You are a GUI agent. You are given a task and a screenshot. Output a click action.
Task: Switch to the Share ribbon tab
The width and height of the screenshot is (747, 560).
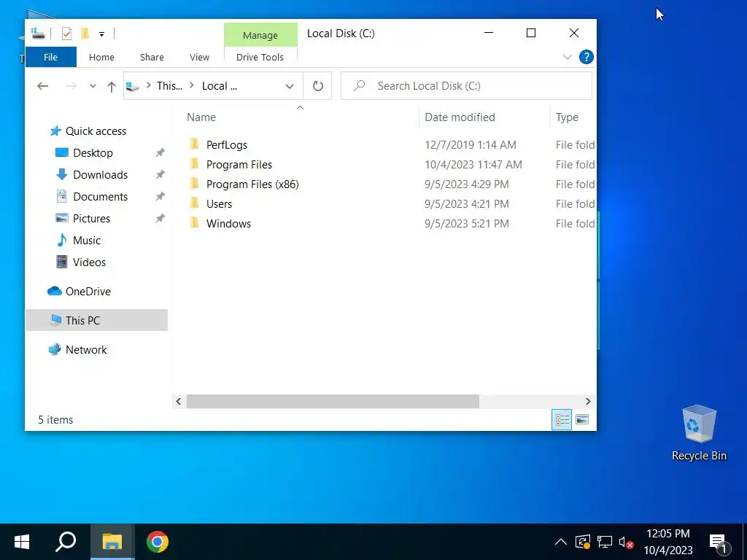click(x=152, y=57)
